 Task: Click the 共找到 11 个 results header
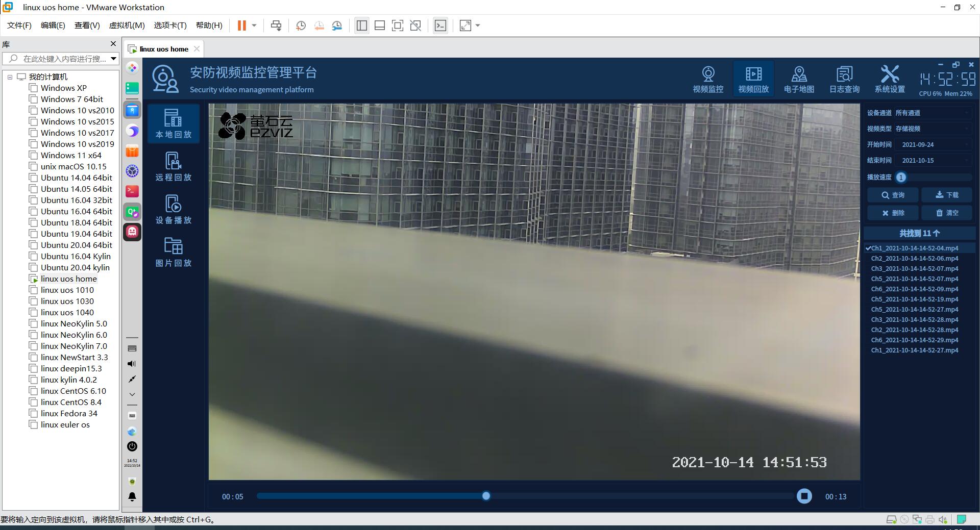pos(919,233)
